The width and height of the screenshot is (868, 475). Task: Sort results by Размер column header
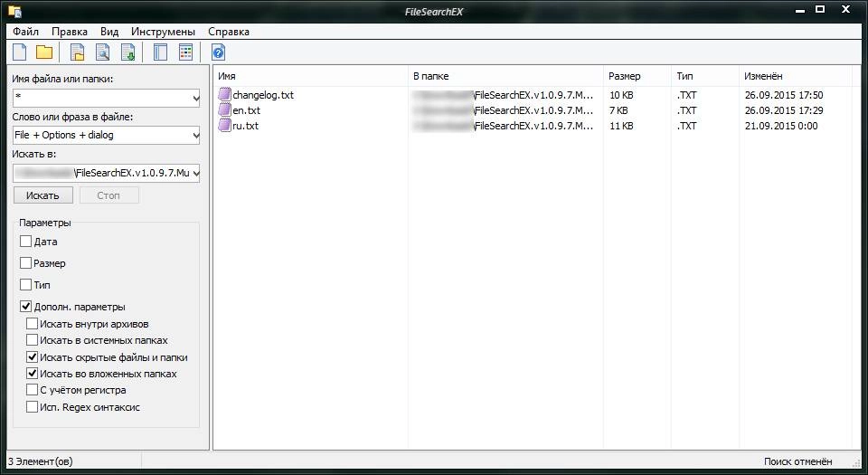click(637, 76)
